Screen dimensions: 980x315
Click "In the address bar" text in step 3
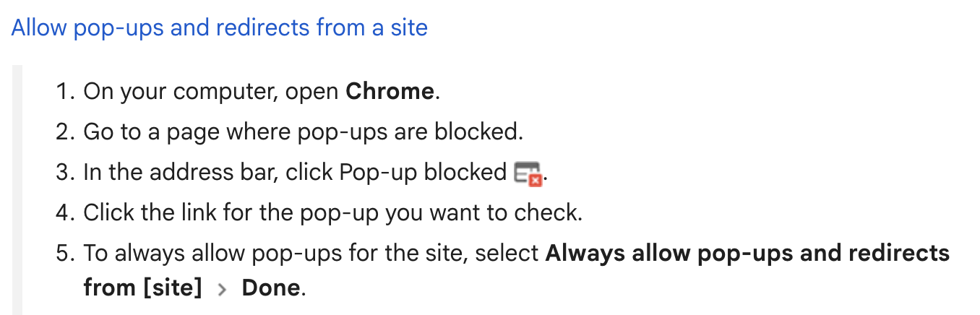(181, 173)
